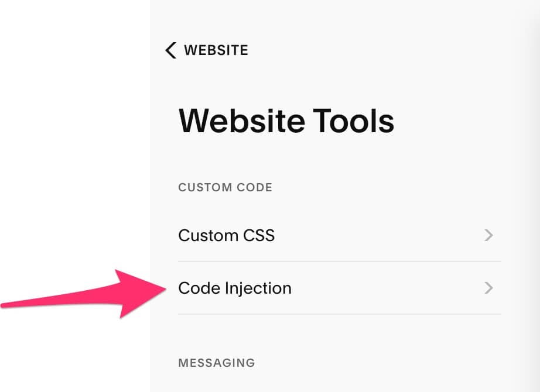Click the back chevron beside WEBSITE
This screenshot has height=392, width=540.
coord(171,50)
